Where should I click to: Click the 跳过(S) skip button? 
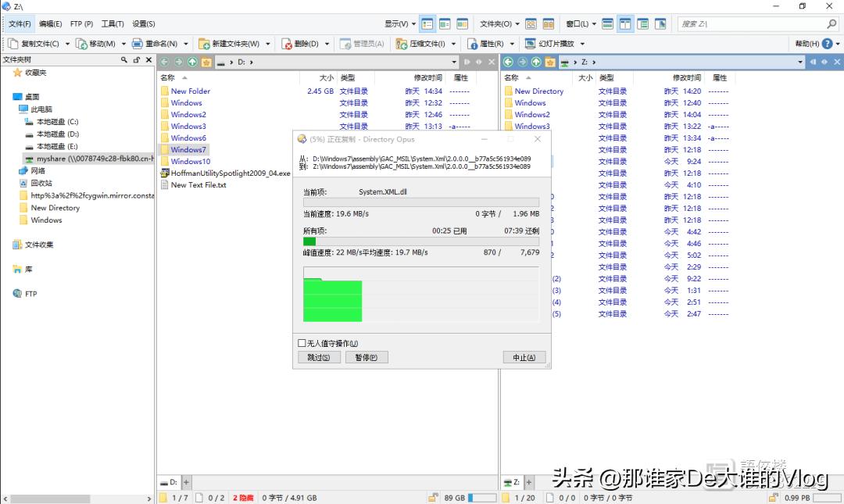[319, 357]
